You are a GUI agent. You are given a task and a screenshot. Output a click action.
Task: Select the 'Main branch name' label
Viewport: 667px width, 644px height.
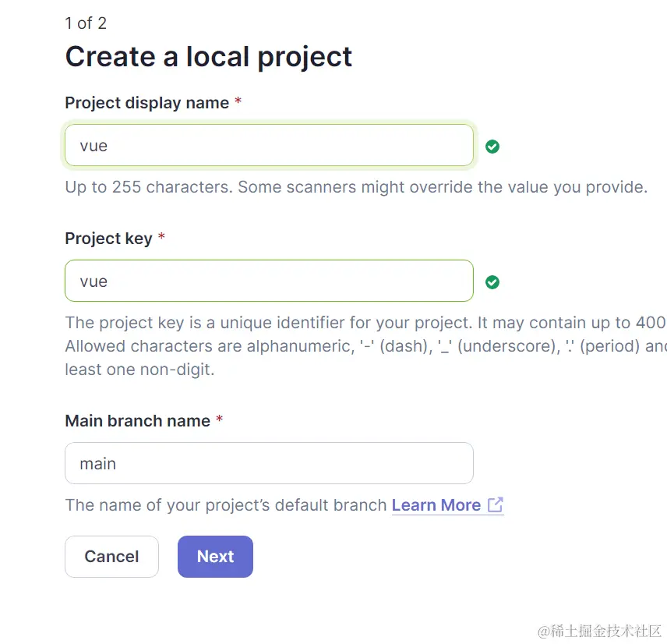[137, 421]
